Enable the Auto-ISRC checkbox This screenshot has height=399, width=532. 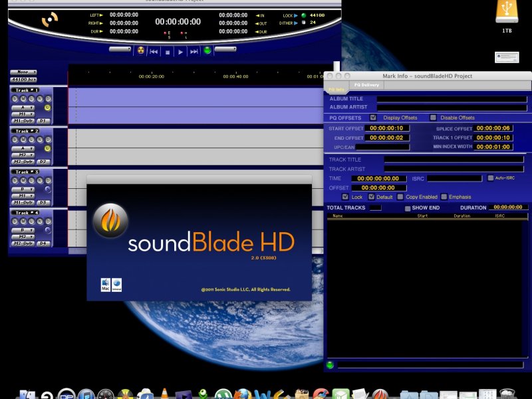pos(490,178)
